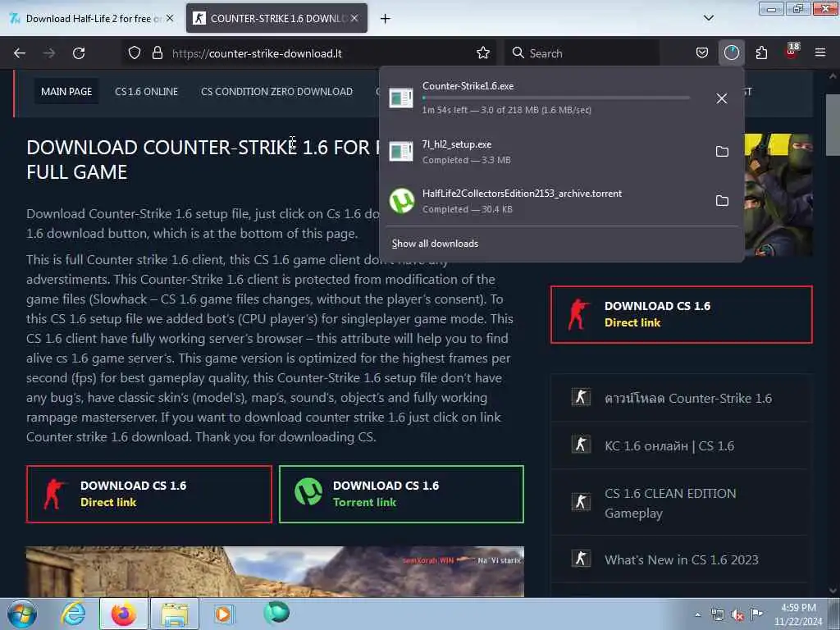Click the Counter-Strike soldiers banner image
Screen dimensions: 840x630
click(778, 194)
